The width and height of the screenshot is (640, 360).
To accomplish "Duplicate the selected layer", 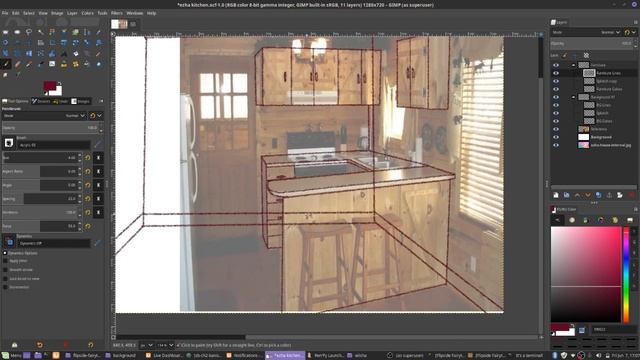I will (x=598, y=195).
